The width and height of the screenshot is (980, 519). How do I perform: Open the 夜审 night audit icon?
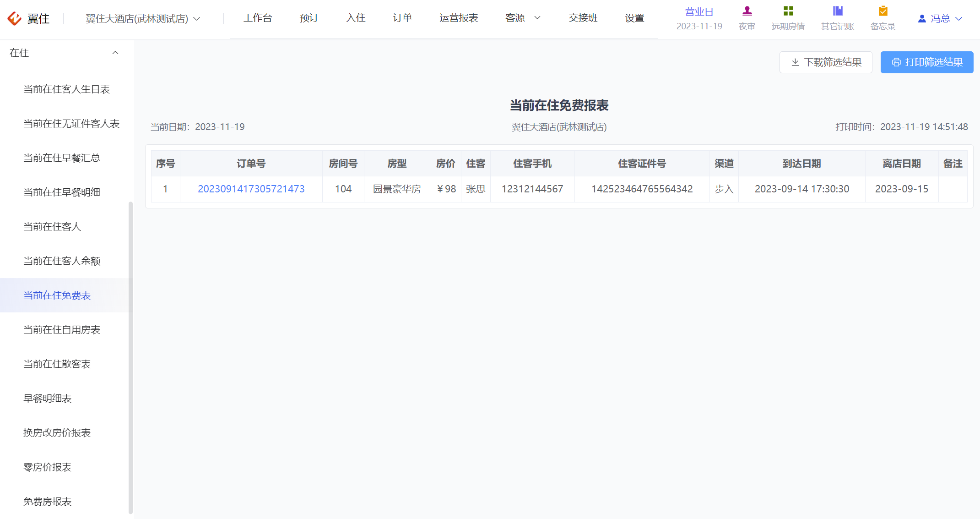click(x=747, y=11)
